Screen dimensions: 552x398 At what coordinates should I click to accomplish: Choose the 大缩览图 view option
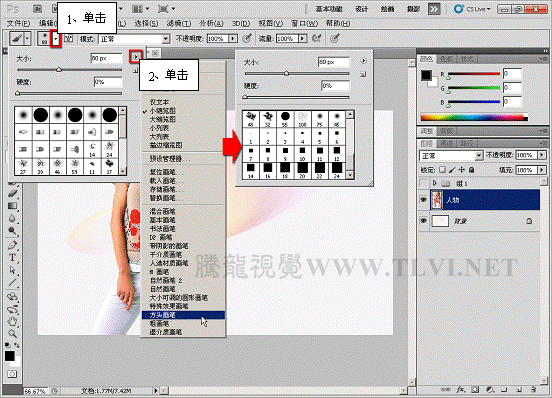(x=162, y=119)
